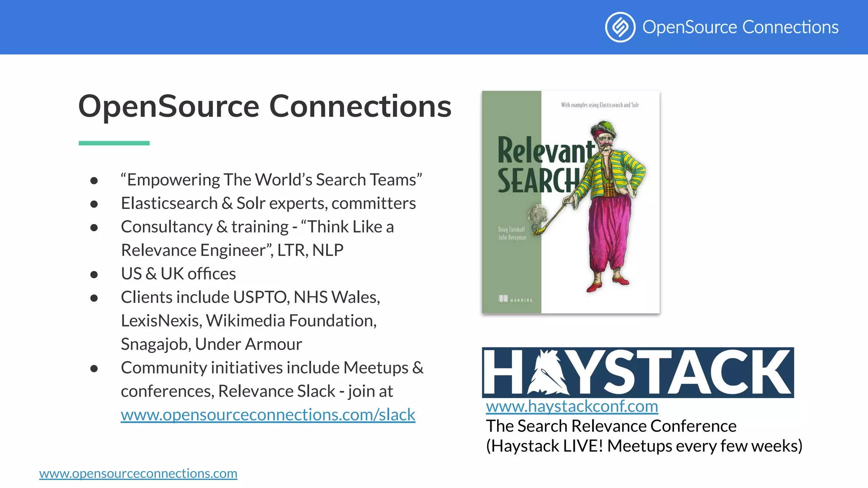This screenshot has height=488, width=868.
Task: Click the book subtitle With examples using Elasticsearch and Solr
Action: tap(600, 105)
